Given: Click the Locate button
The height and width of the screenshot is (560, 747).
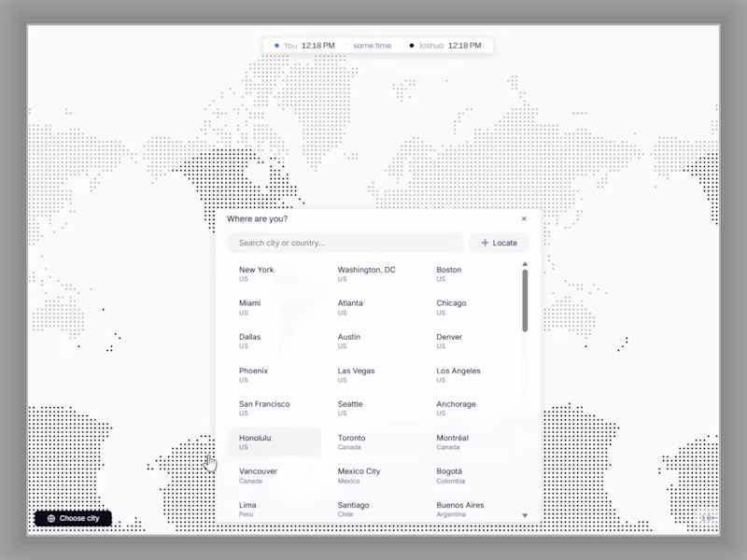Looking at the screenshot, I should coord(499,243).
